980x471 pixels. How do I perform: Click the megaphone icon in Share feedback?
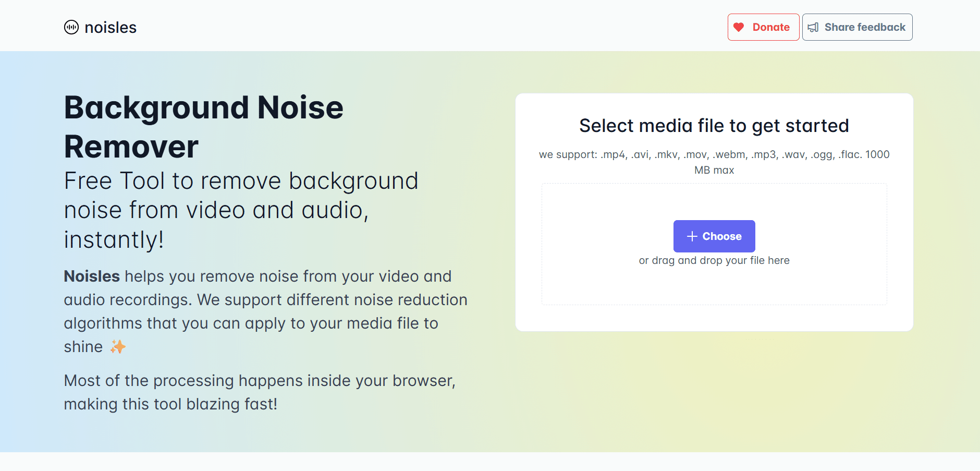click(813, 27)
